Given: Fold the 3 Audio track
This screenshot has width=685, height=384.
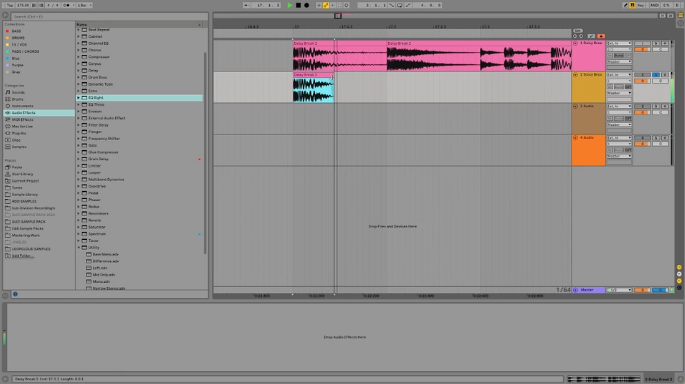Looking at the screenshot, I should click(575, 106).
